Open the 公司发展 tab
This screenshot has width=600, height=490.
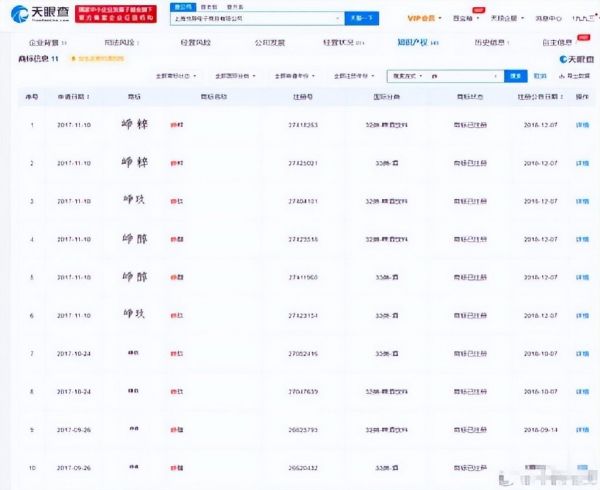[x=270, y=42]
